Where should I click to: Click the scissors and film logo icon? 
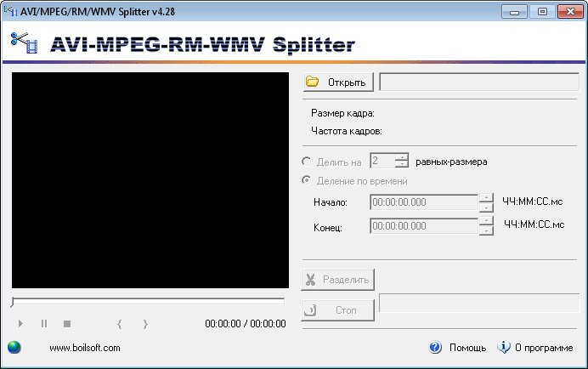coord(24,43)
